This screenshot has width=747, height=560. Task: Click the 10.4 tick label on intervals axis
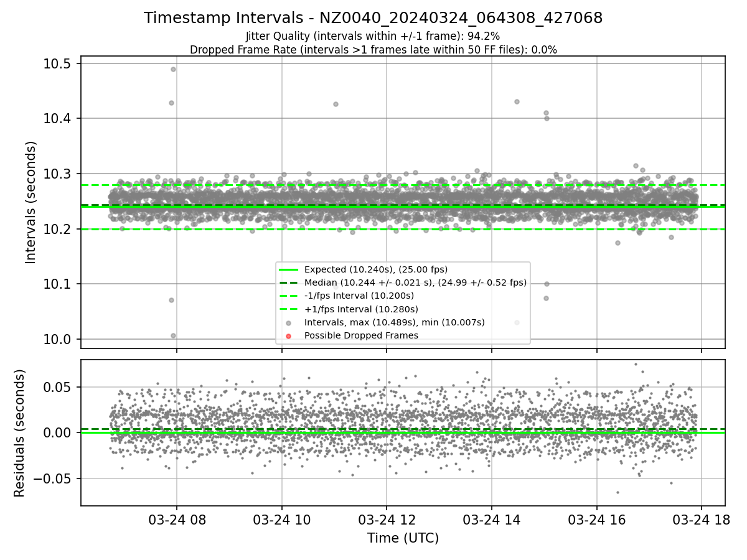click(x=57, y=118)
